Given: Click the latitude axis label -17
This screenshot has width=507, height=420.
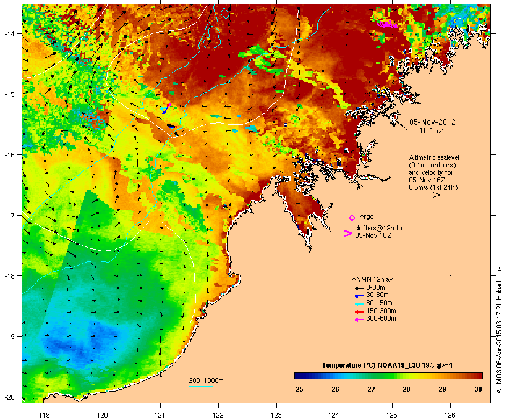Looking at the screenshot, I should pos(9,215).
